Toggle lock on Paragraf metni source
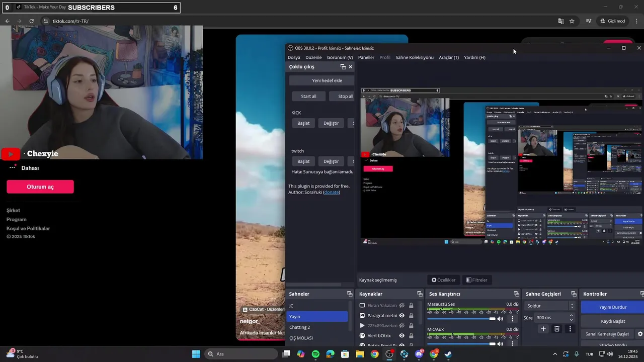The width and height of the screenshot is (644, 362). pyautogui.click(x=411, y=316)
